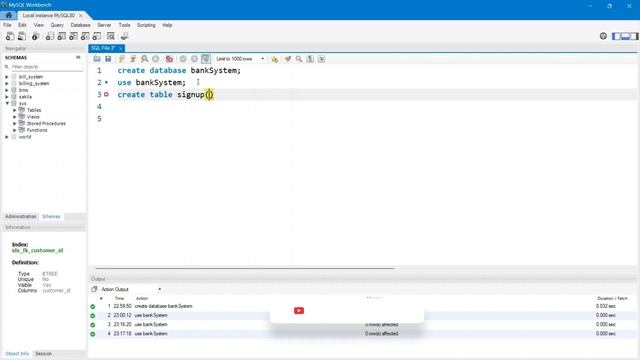Image resolution: width=640 pixels, height=360 pixels.
Task: Create a new stored procedure icon
Action: click(85, 36)
